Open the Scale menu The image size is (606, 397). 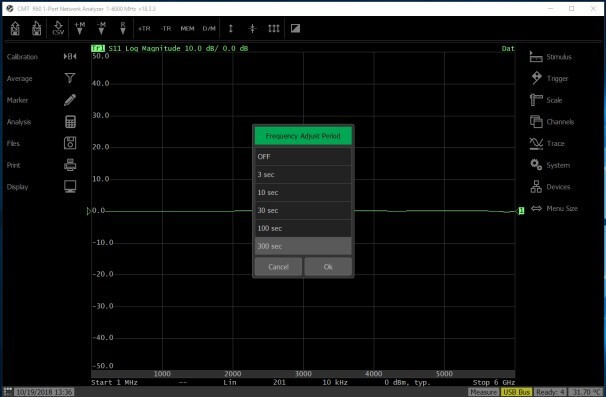(554, 100)
